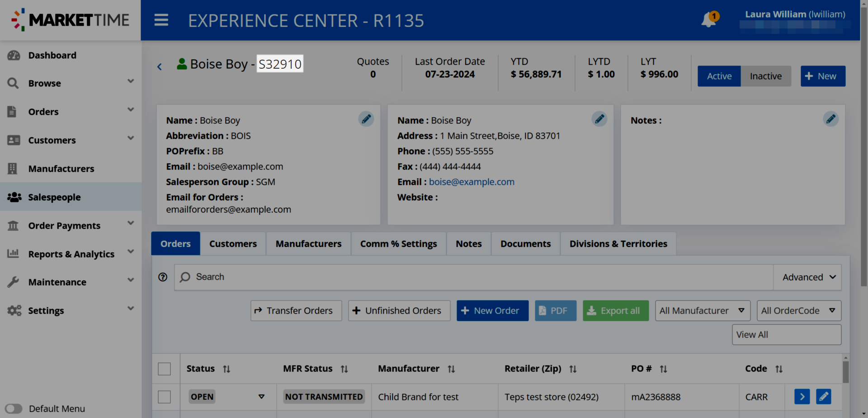Expand the Browse sidebar menu
This screenshot has width=868, height=418.
pos(131,81)
